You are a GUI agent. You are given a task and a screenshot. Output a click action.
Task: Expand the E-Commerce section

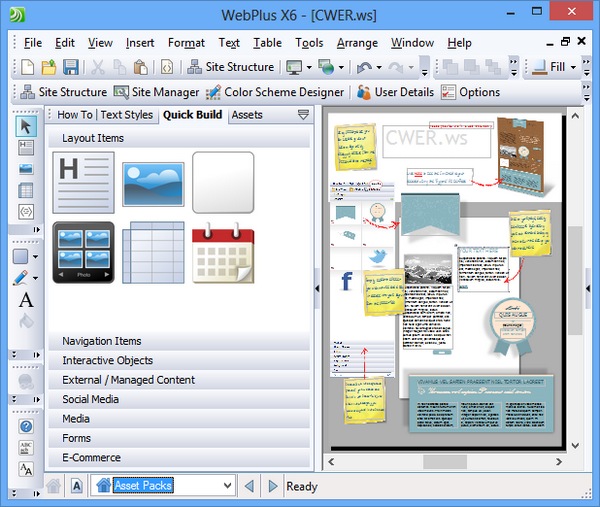179,458
